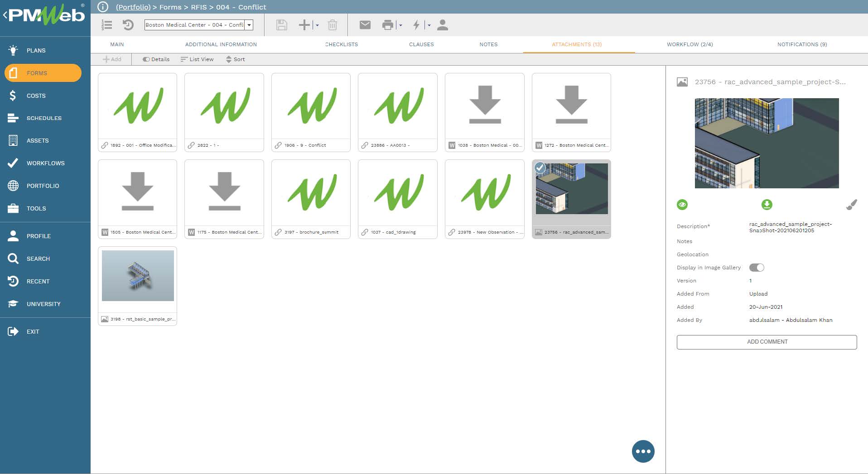This screenshot has height=474, width=868.
Task: Open Workflows in the sidebar
Action: (45, 163)
